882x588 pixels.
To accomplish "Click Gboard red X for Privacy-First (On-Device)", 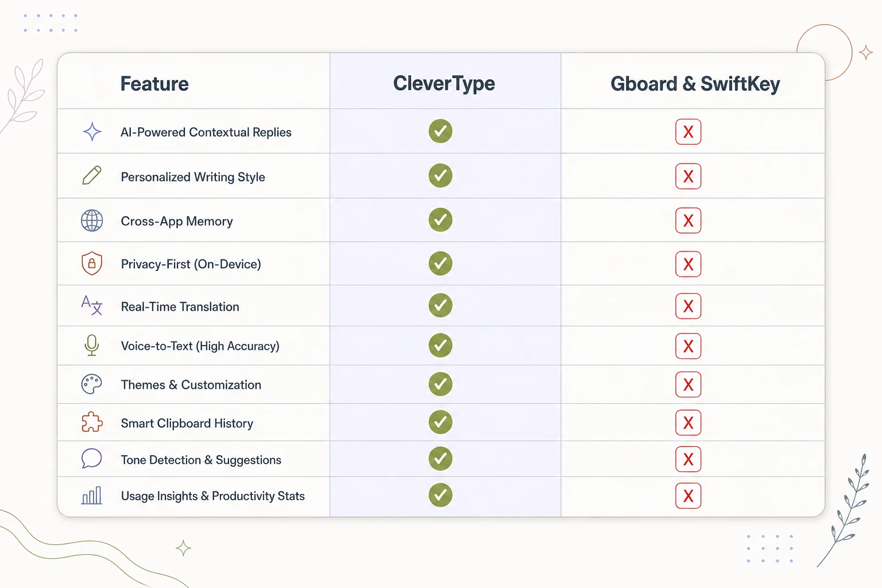I will (x=688, y=264).
